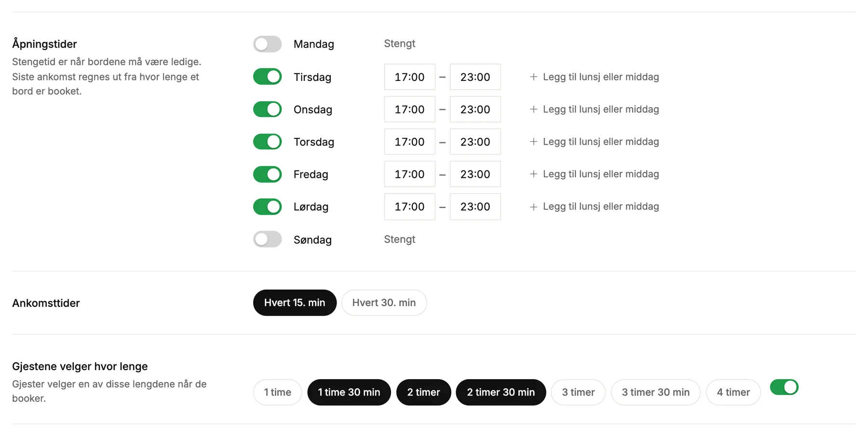
Task: Click plus icon in Tirsdag row
Action: pyautogui.click(x=533, y=77)
